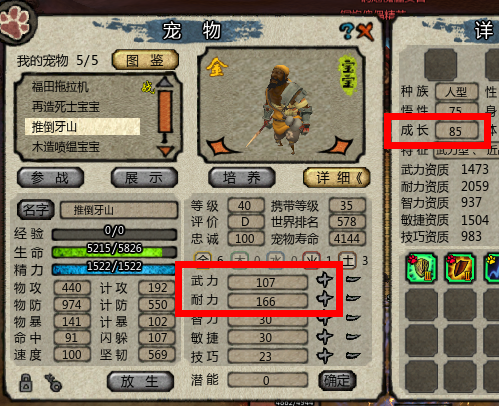Click the pet name field 推倒牙山
This screenshot has width=499, height=406.
(x=119, y=210)
